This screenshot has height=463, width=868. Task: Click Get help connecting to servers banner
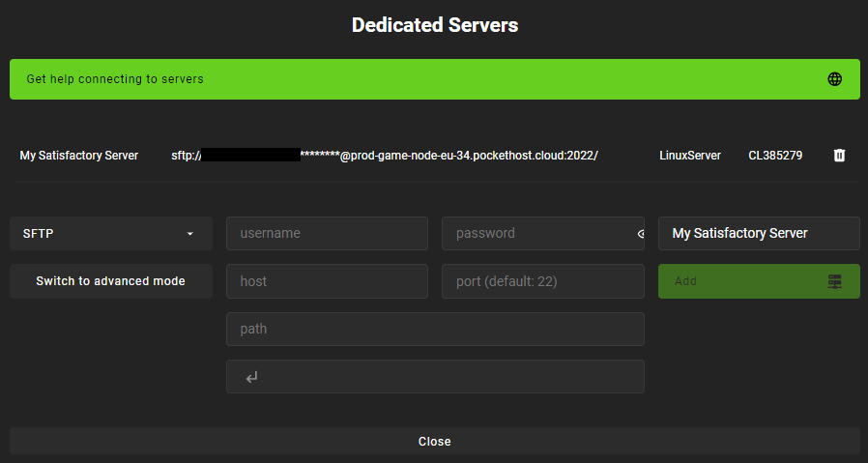[435, 79]
